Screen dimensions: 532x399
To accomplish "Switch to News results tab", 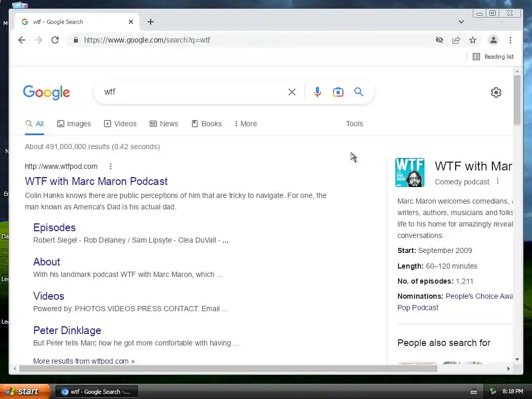I will coord(164,124).
